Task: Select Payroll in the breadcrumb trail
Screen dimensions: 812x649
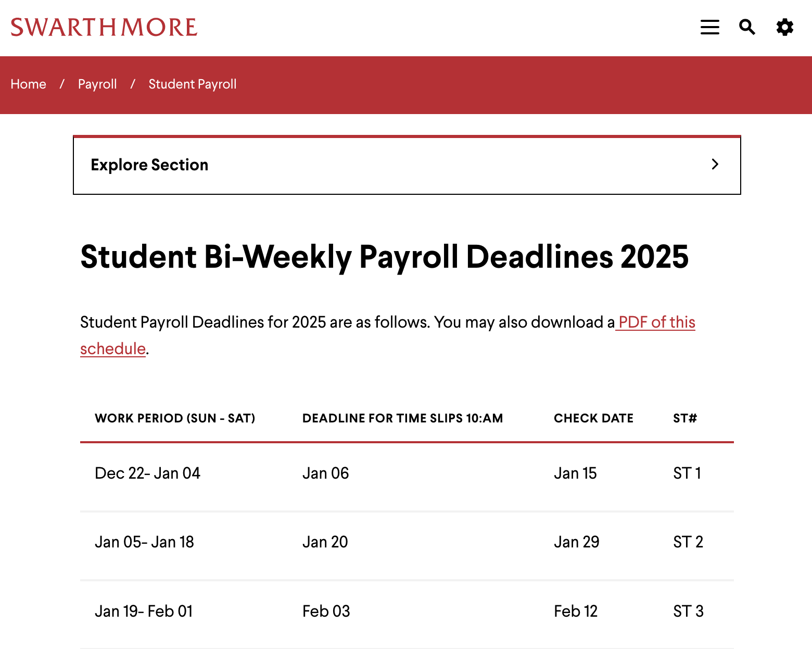Action: pos(97,84)
